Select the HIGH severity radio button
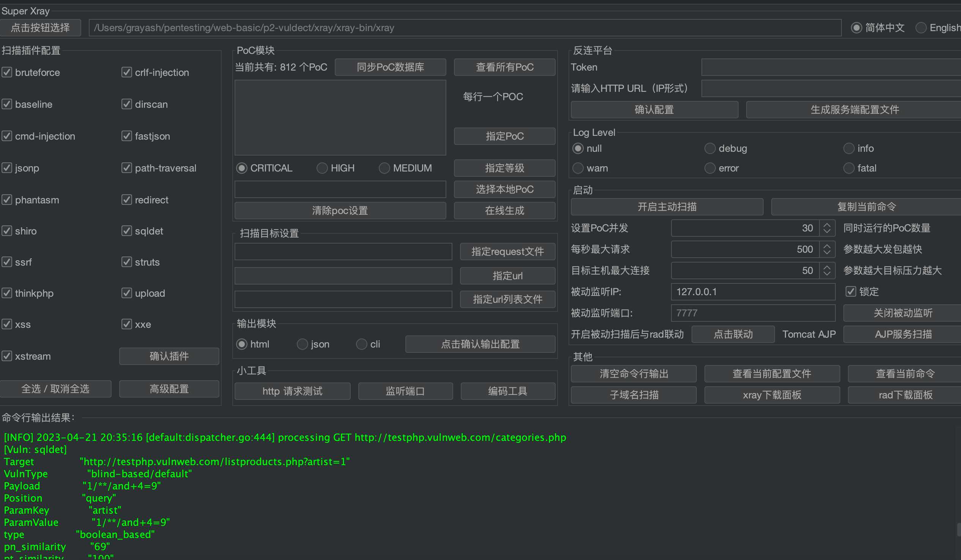Viewport: 961px width, 560px height. (322, 168)
